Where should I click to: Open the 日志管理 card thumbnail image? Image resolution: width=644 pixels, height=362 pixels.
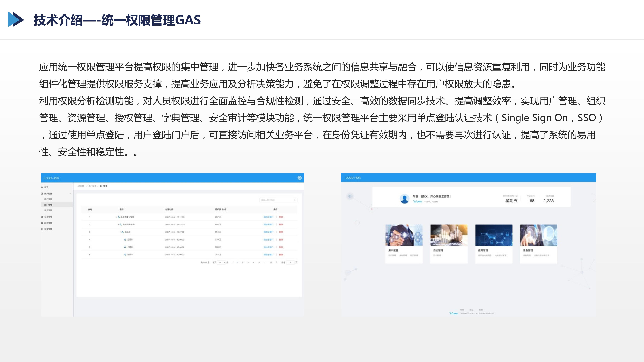coord(449,235)
